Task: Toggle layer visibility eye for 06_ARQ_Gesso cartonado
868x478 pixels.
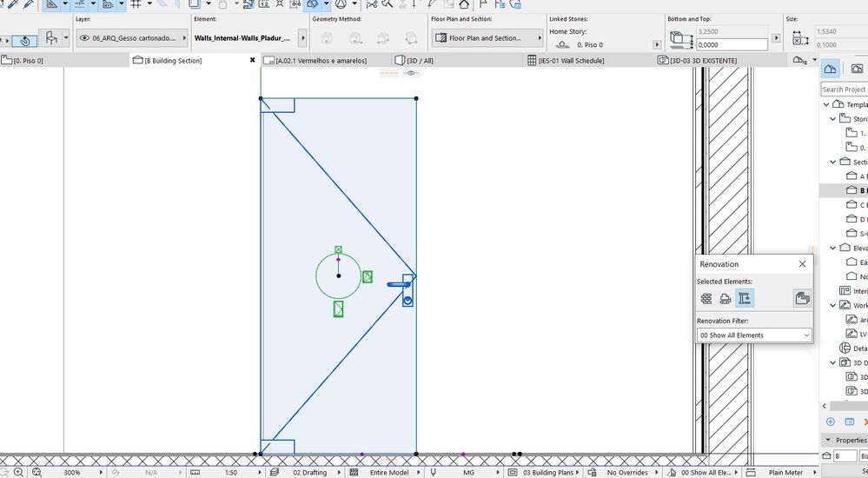Action: click(84, 38)
